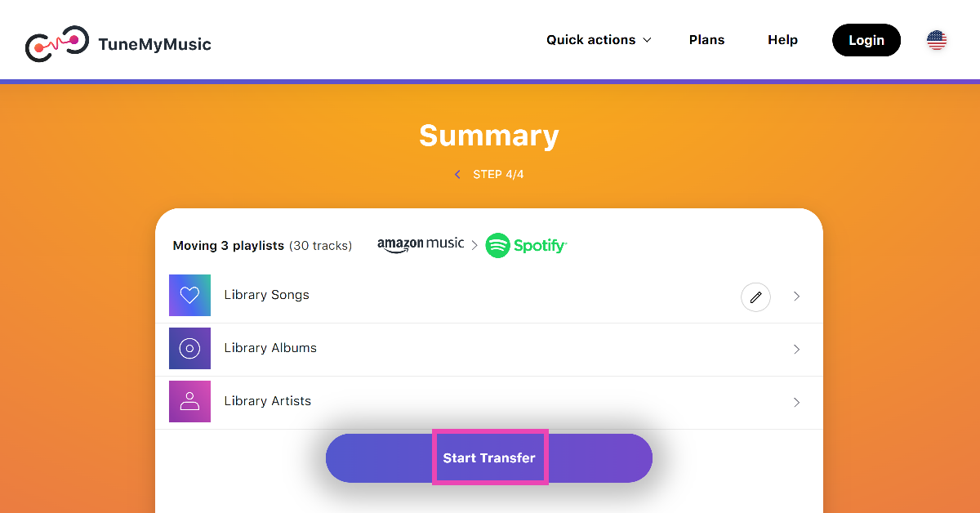Expand the Library Songs row chevron
980x513 pixels.
coord(796,297)
